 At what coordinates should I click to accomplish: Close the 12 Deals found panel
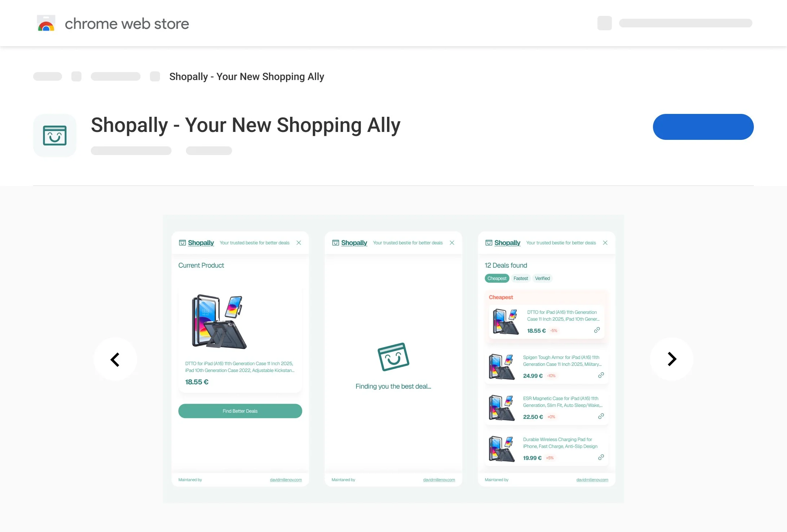point(605,243)
